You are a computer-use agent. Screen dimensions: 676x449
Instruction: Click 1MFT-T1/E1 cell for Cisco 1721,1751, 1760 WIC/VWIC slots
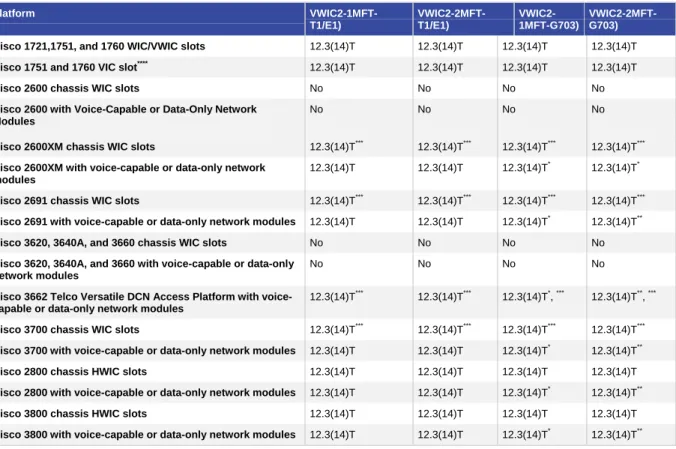point(332,46)
